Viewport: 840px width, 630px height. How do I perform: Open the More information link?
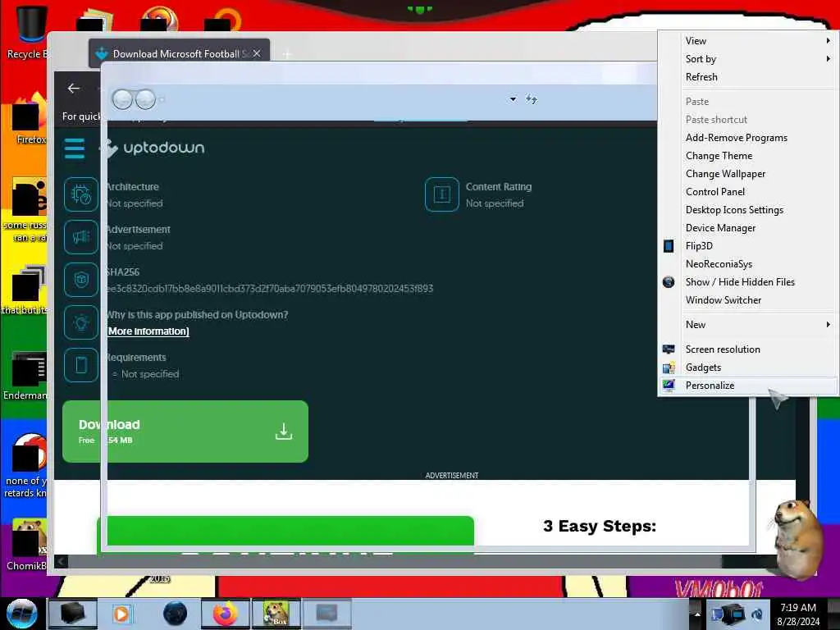(x=148, y=331)
